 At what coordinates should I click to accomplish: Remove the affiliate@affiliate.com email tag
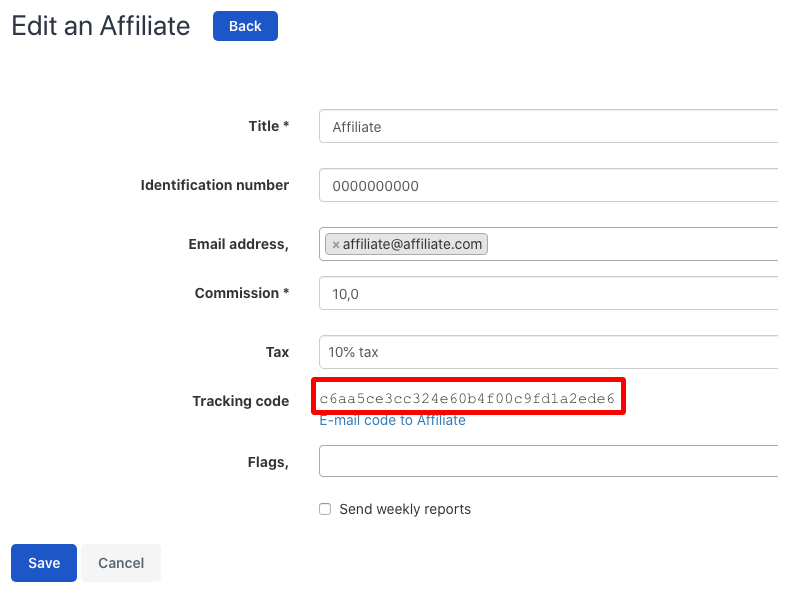click(335, 245)
